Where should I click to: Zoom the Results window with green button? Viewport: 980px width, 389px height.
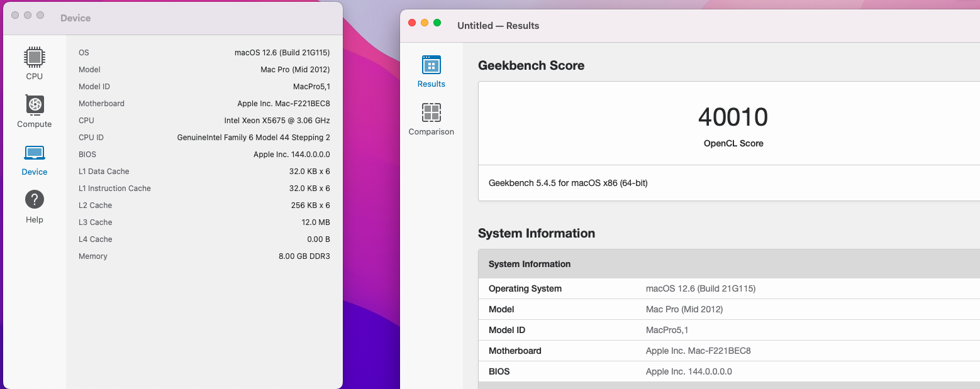tap(437, 23)
